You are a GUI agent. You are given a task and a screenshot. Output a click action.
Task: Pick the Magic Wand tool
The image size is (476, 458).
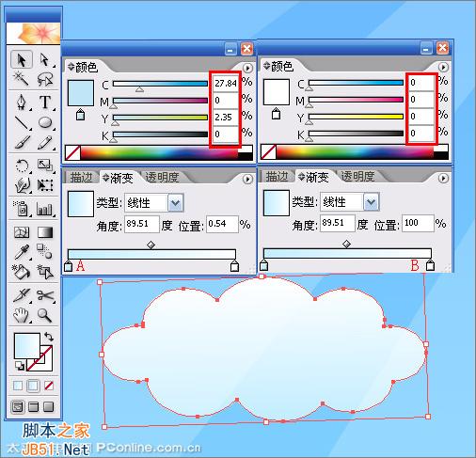[22, 79]
